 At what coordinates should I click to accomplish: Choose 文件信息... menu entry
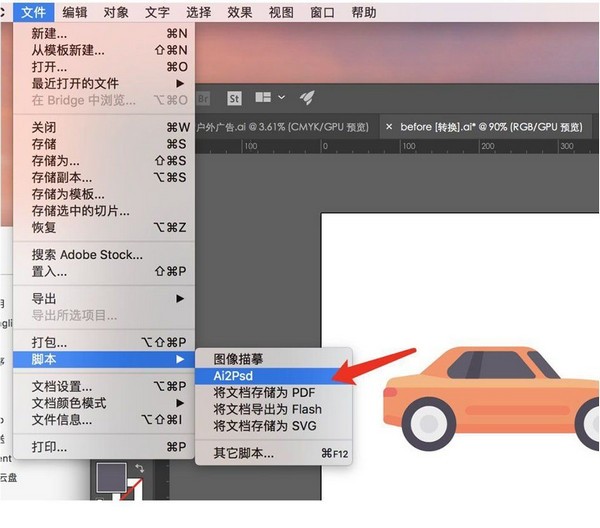[x=104, y=420]
